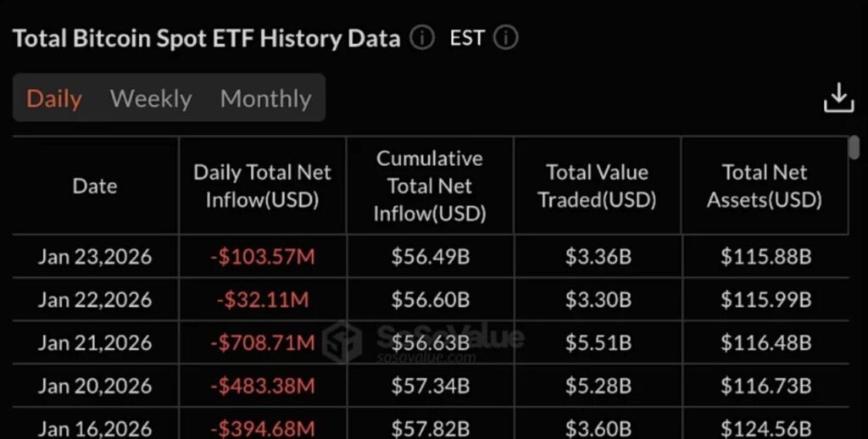Switch to the Weekly tab

(151, 98)
